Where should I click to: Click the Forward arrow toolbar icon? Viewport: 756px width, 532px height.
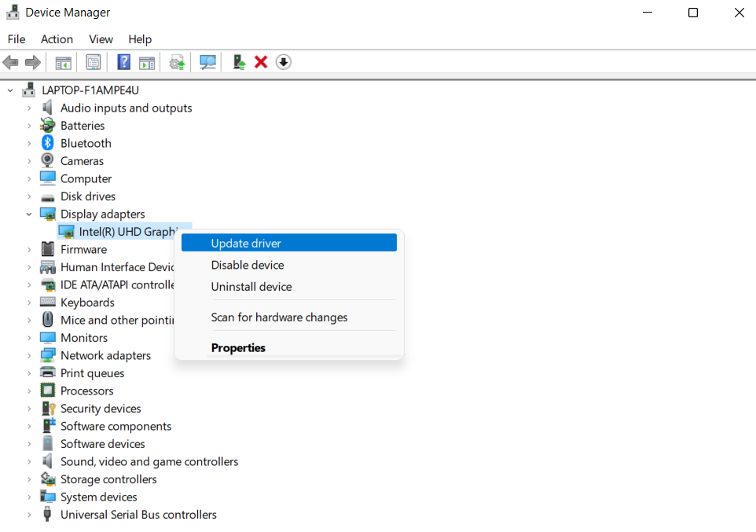tap(33, 62)
